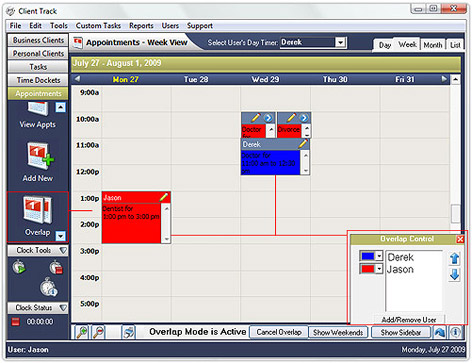
Task: Open the View Appts calendar icon
Action: [x=38, y=110]
